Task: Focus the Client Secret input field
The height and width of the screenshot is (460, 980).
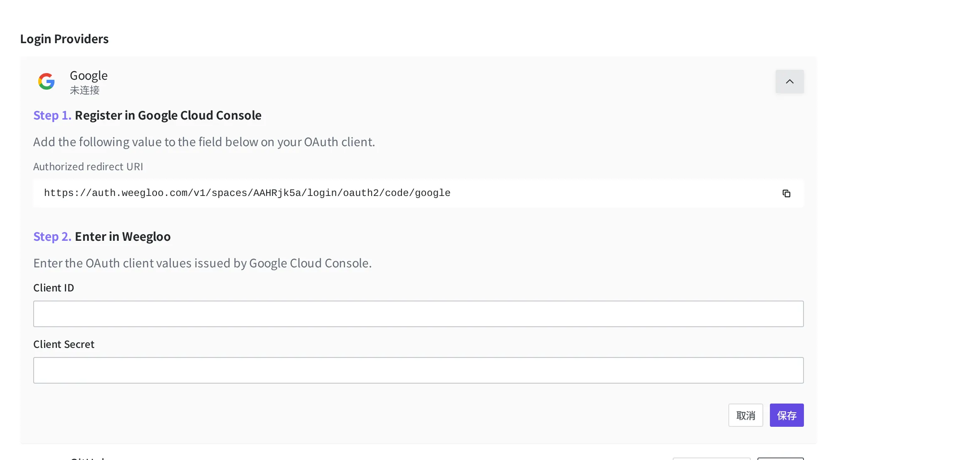Action: pyautogui.click(x=418, y=370)
